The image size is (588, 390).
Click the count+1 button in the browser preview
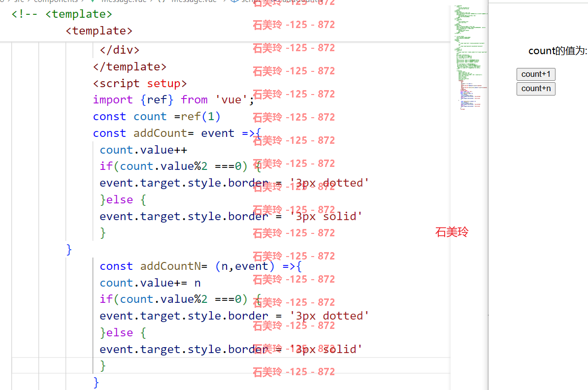535,74
